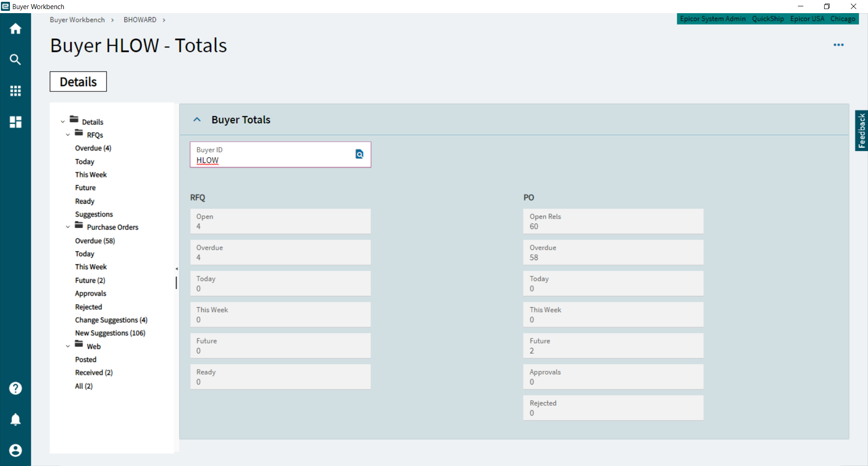Select Approvals in the tree

[x=90, y=293]
